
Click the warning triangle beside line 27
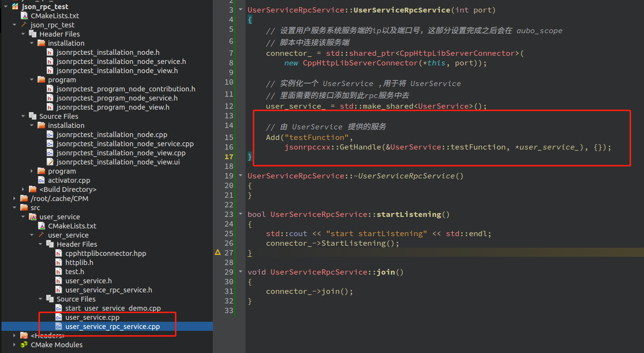218,252
